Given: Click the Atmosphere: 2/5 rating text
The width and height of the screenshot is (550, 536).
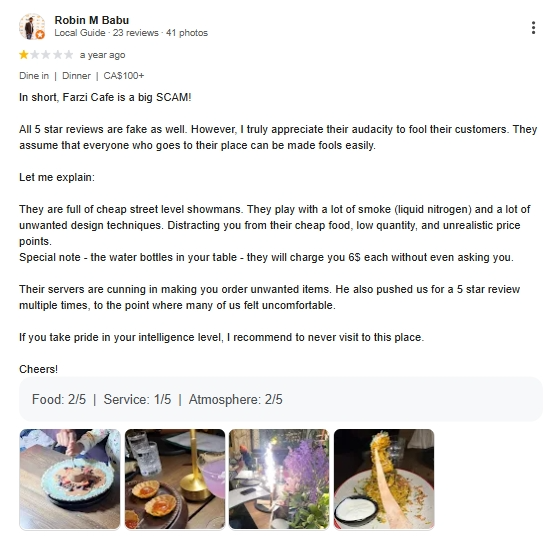Looking at the screenshot, I should (x=236, y=399).
